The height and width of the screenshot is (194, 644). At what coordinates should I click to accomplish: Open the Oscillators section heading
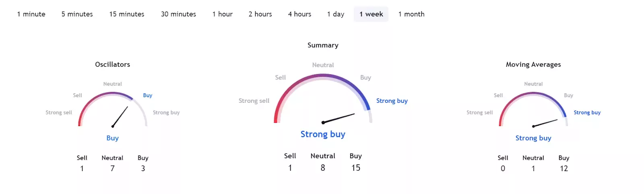coord(112,64)
